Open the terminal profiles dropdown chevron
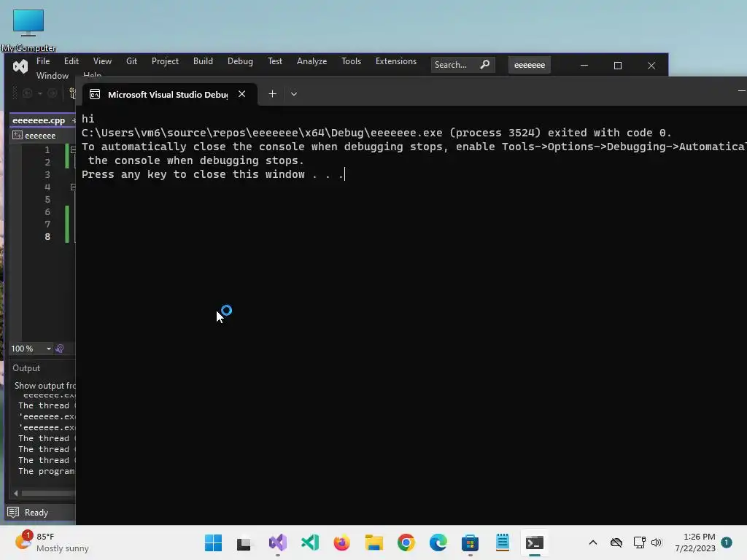Screen dimensions: 747x560 [294, 94]
